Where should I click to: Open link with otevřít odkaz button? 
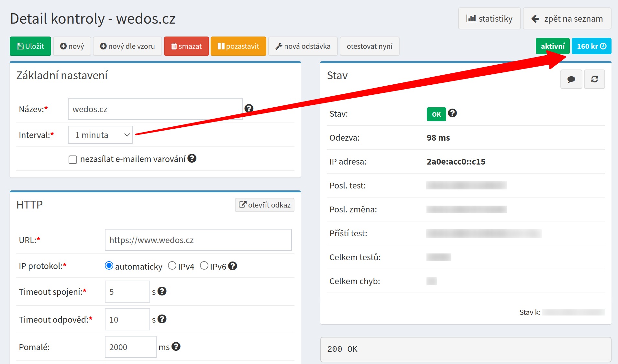(x=265, y=205)
